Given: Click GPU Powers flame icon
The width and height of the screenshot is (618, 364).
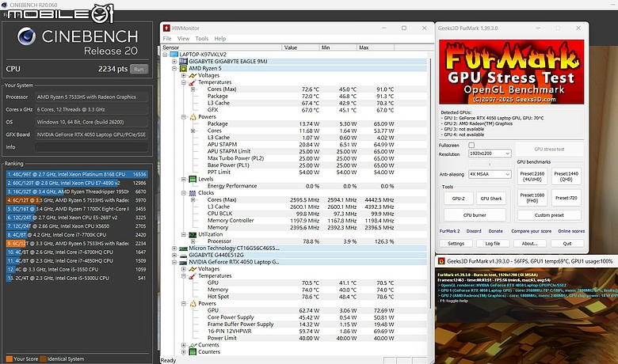Looking at the screenshot, I should 193,303.
